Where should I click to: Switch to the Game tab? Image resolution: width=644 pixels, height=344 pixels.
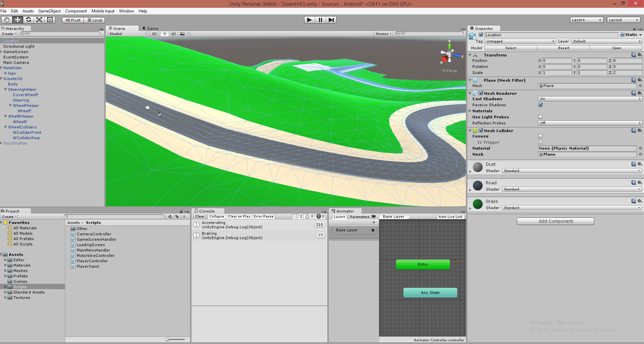(152, 29)
